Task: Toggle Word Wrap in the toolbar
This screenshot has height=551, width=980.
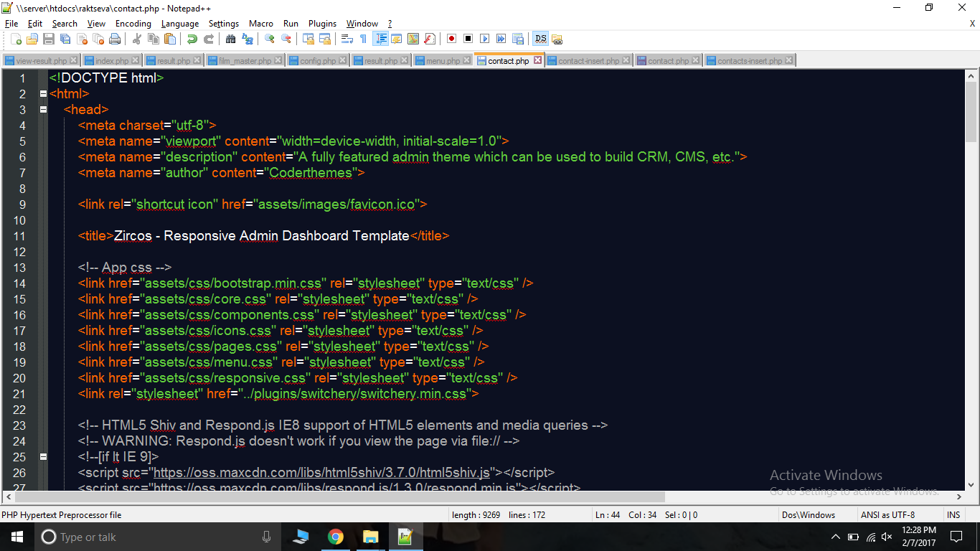Action: (347, 39)
